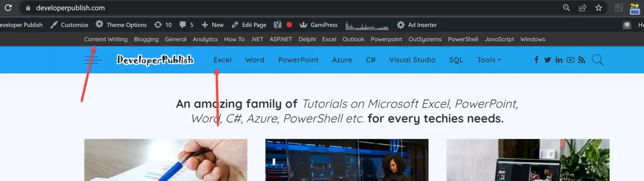Open the How To category link
The image size is (644, 181).
tap(234, 39)
